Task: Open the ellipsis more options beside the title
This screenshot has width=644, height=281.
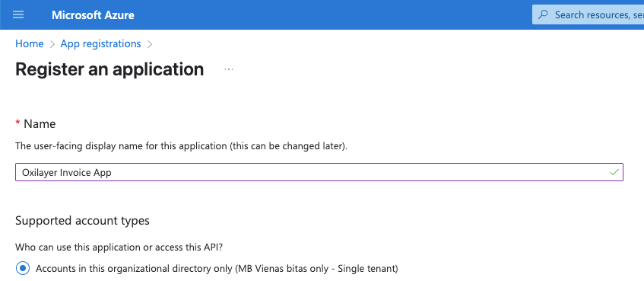Action: (x=229, y=69)
